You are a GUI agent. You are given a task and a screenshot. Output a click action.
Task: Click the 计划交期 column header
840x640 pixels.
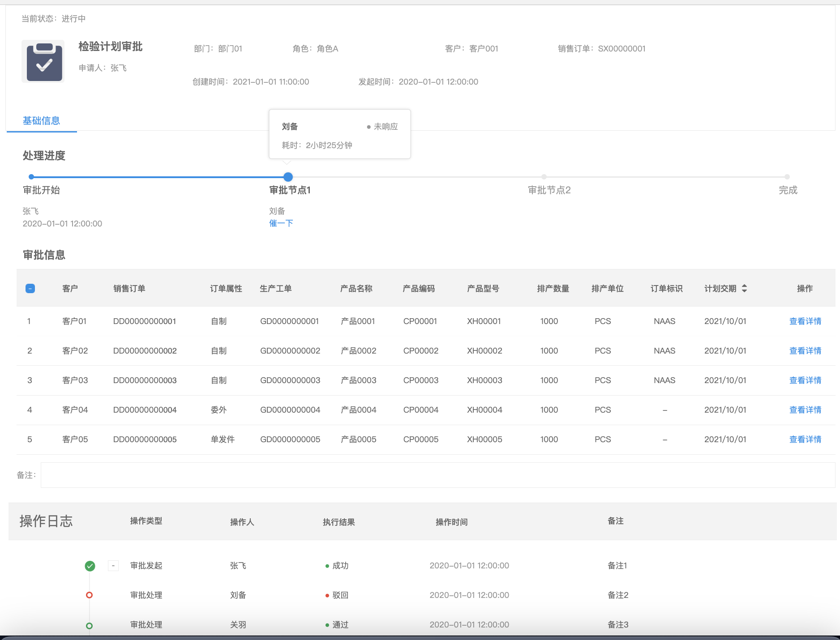[720, 289]
